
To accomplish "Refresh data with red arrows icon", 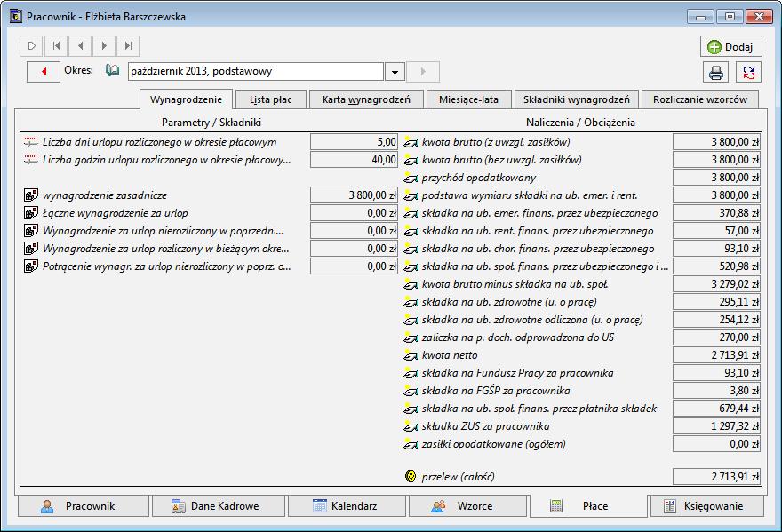I will pyautogui.click(x=748, y=73).
